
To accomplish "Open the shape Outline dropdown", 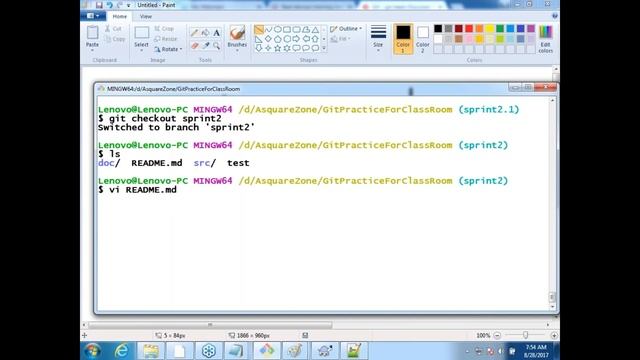I will click(346, 29).
